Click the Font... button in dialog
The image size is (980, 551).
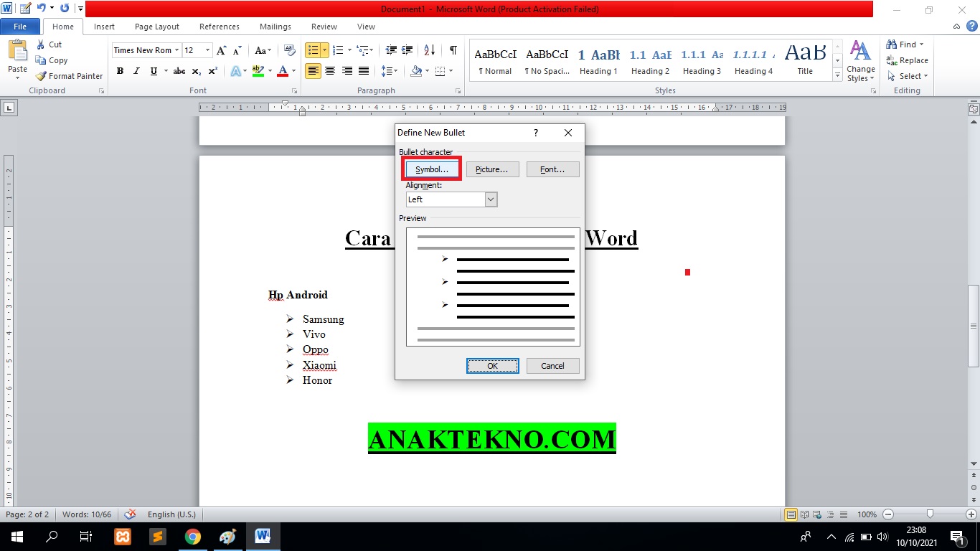tap(552, 169)
